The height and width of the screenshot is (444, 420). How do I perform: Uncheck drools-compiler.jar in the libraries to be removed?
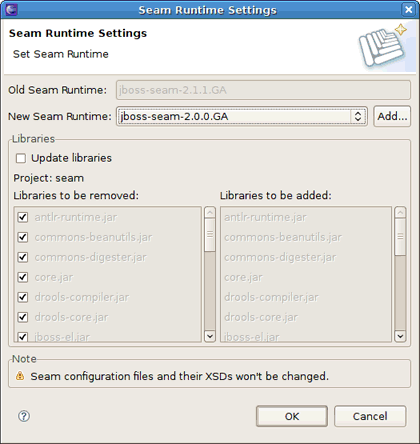22,297
